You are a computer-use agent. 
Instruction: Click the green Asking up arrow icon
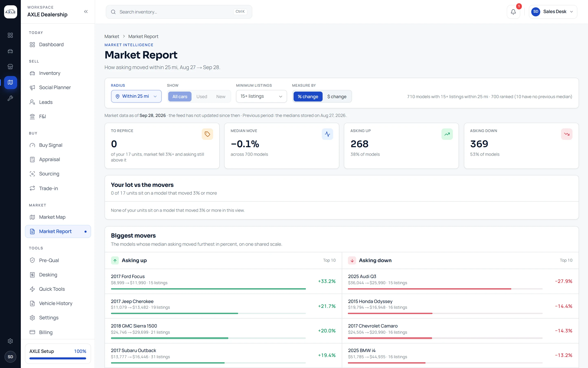coord(115,260)
